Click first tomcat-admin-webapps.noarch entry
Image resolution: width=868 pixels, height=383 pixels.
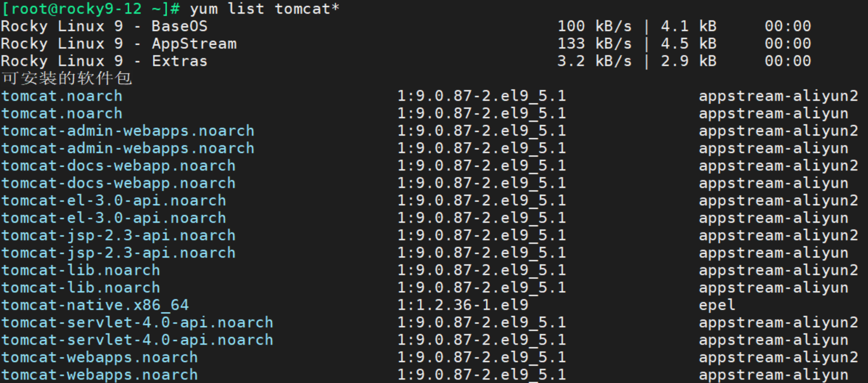(x=128, y=131)
